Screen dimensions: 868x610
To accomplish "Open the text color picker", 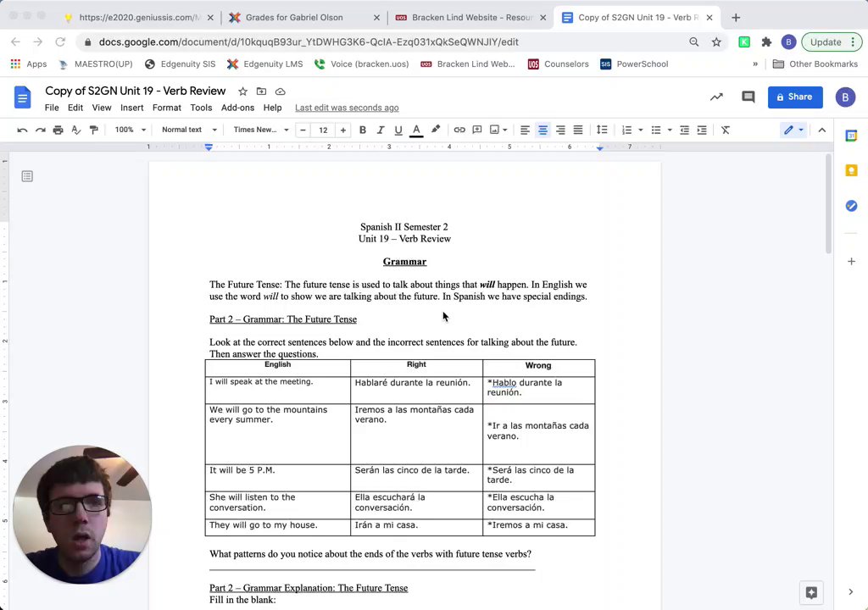I will [x=416, y=130].
